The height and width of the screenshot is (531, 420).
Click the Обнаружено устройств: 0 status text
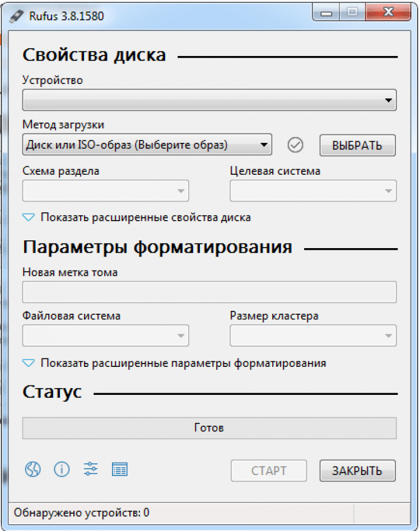[x=82, y=513]
